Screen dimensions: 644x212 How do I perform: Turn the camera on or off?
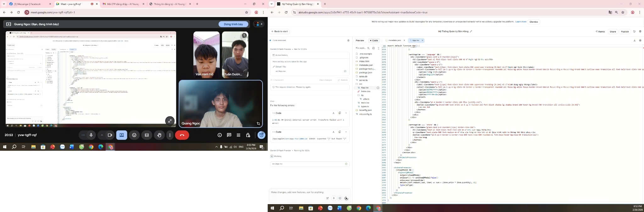pyautogui.click(x=110, y=135)
